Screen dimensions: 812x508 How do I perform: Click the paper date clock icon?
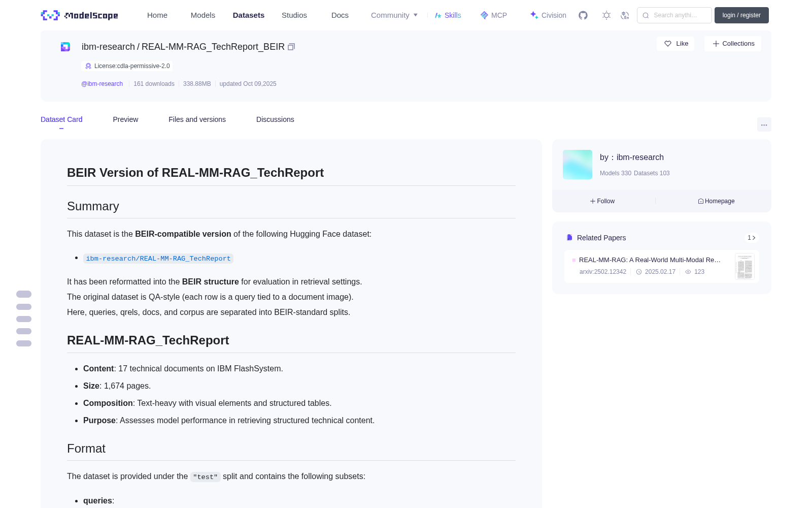click(x=639, y=272)
